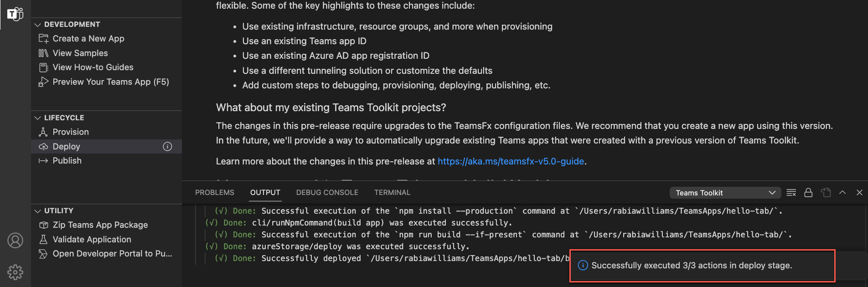Viewport: 868px width, 287px height.
Task: Select Preview Your Teams App (F5)
Action: 111,82
